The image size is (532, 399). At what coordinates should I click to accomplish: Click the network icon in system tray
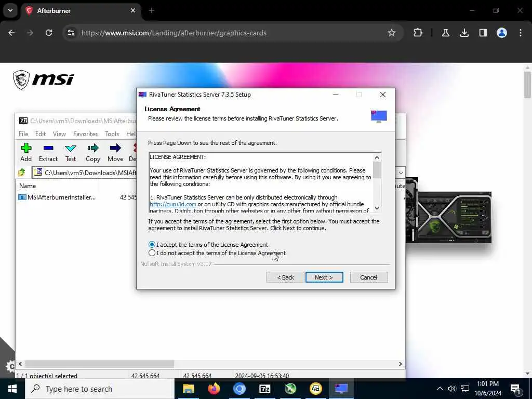coord(465,389)
